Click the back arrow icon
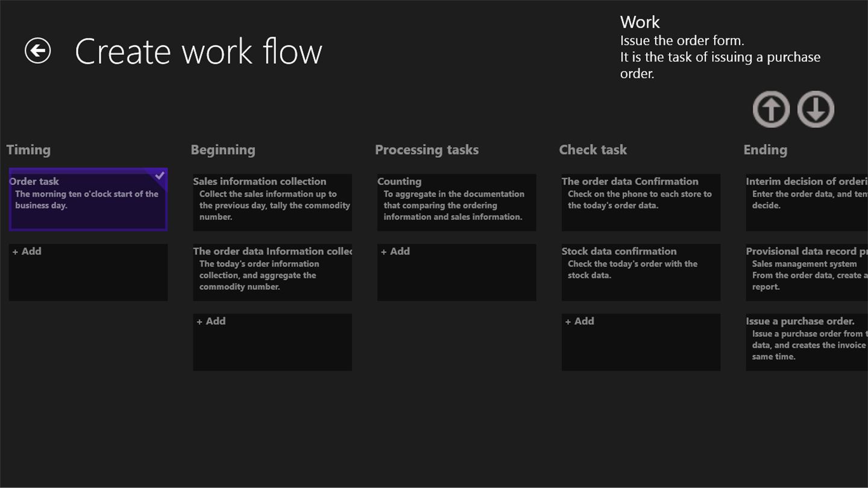868x488 pixels. click(x=37, y=51)
